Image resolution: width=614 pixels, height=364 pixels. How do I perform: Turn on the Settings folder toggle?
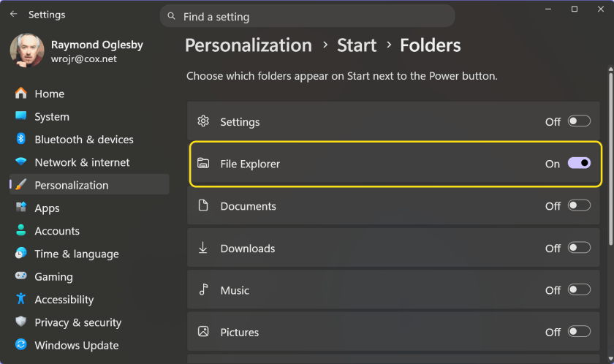(x=579, y=121)
